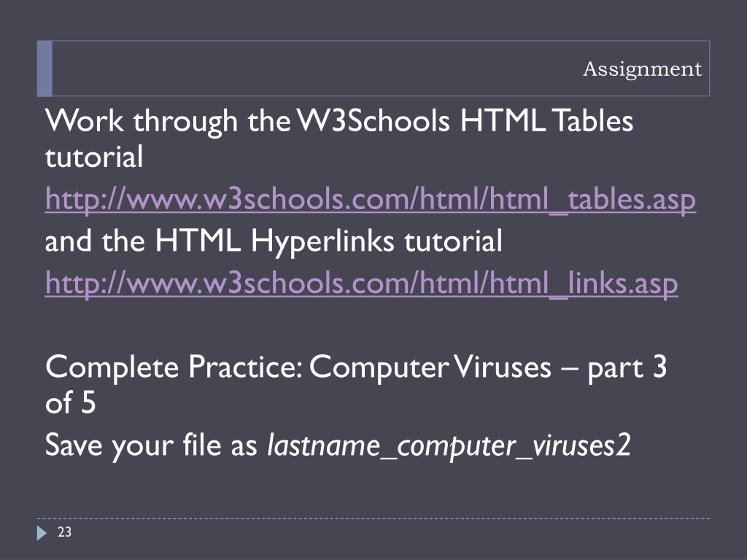747x560 pixels.
Task: Open the html_links.asp W3Schools link
Action: pos(361,283)
